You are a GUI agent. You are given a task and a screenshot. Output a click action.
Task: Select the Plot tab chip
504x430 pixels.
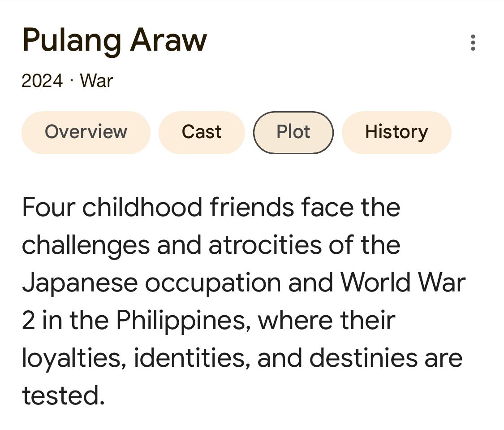pyautogui.click(x=293, y=133)
